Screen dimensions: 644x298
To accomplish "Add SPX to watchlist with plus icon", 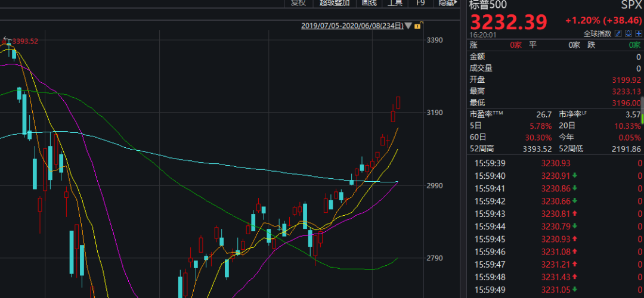I will pos(638,33).
